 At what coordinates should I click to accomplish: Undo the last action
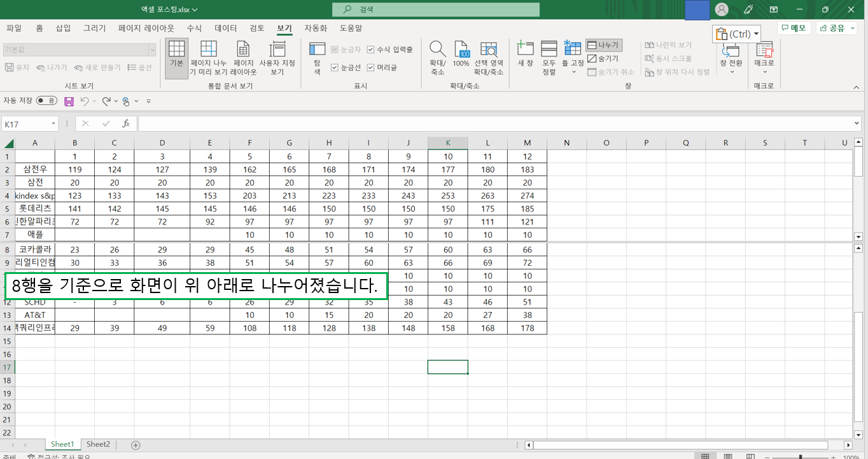pyautogui.click(x=84, y=101)
